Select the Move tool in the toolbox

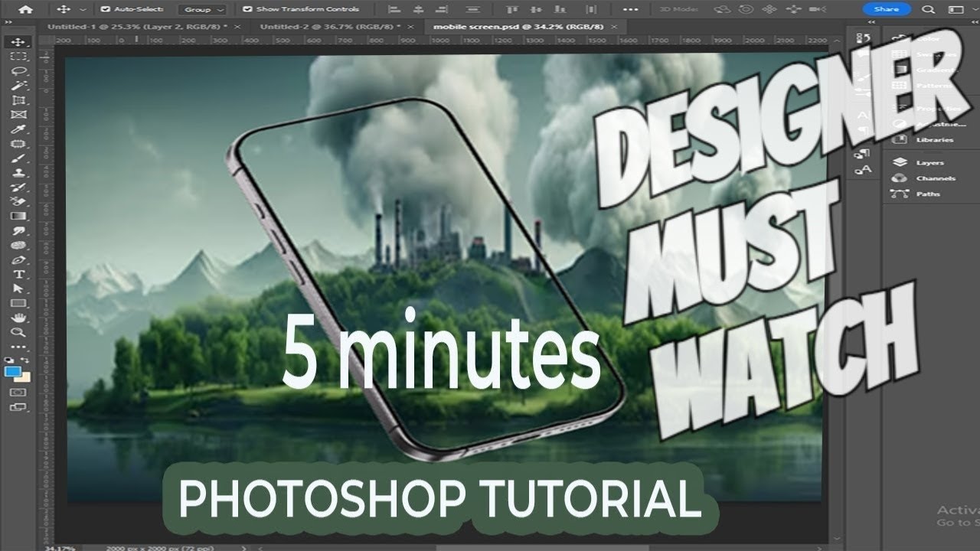pyautogui.click(x=19, y=41)
